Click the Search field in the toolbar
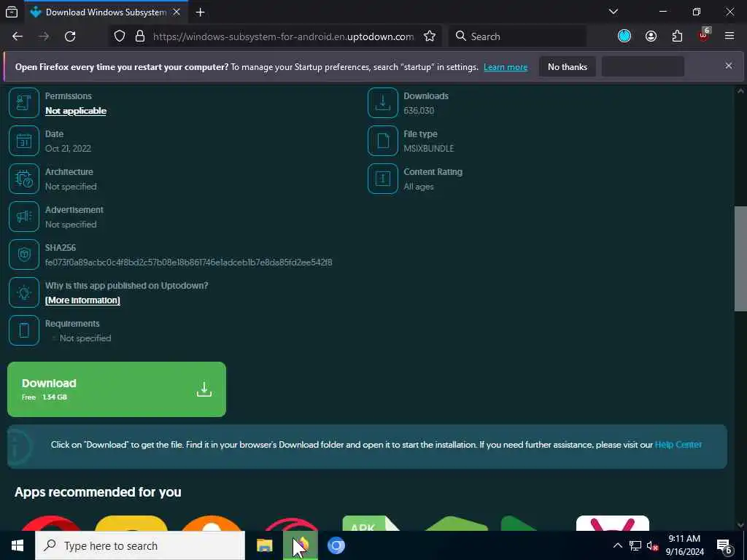The width and height of the screenshot is (747, 560). pos(517,36)
